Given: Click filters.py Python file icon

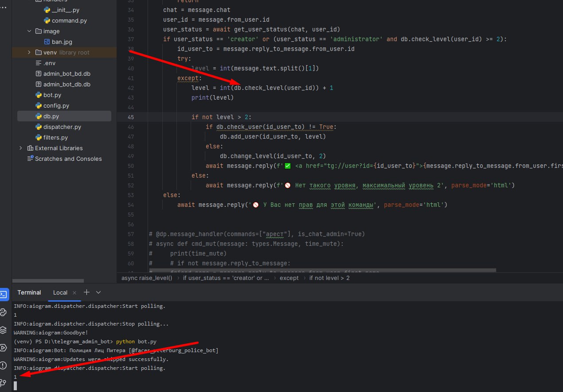Looking at the screenshot, I should [38, 137].
